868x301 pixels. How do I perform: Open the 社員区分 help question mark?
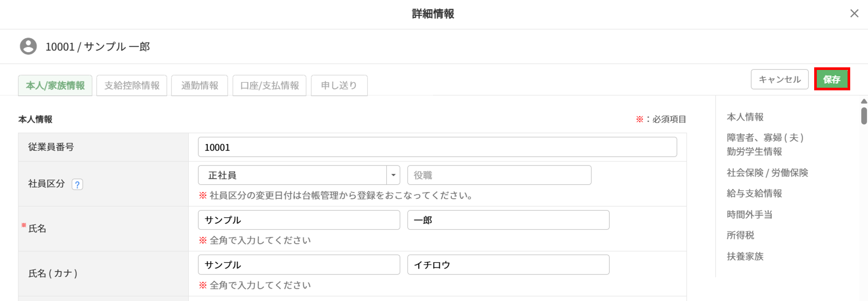click(77, 184)
